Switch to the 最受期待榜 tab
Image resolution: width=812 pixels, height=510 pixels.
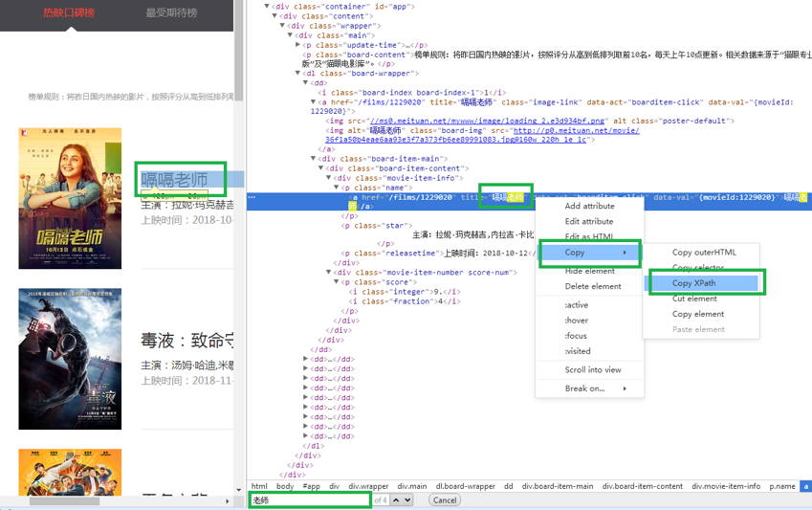click(171, 12)
